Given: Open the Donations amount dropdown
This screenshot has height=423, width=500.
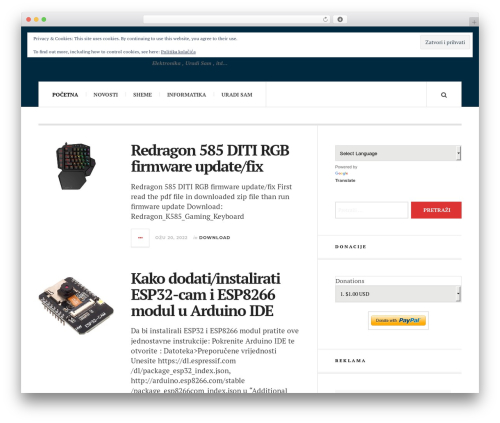Looking at the screenshot, I should tap(398, 294).
